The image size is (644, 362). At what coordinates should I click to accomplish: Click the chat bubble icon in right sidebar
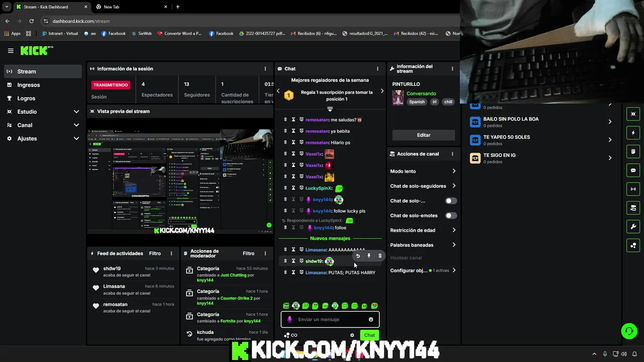point(633,170)
